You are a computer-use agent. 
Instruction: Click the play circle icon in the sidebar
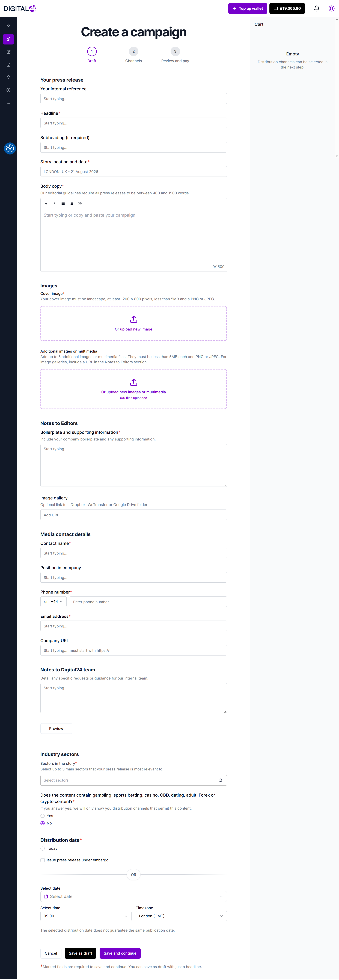coord(8,90)
